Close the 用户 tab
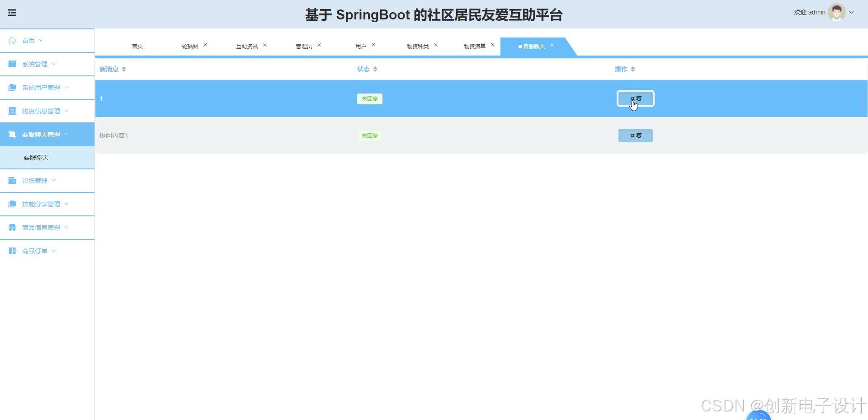The width and height of the screenshot is (868, 420). pos(373,45)
